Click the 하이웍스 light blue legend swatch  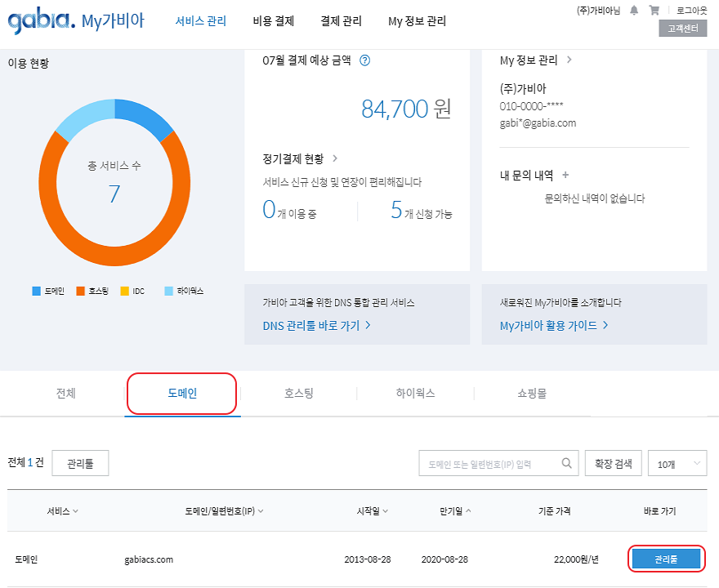tap(168, 291)
